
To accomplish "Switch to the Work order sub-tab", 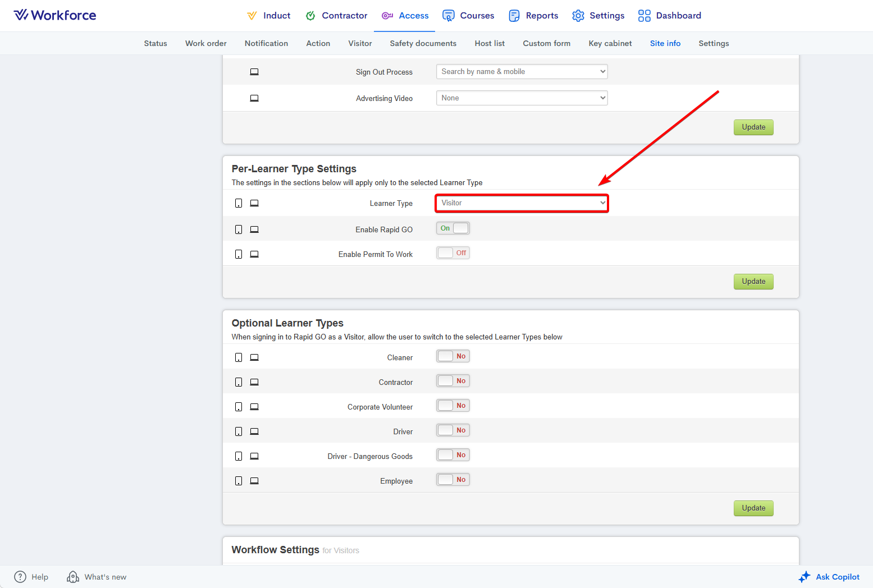I will (x=206, y=43).
